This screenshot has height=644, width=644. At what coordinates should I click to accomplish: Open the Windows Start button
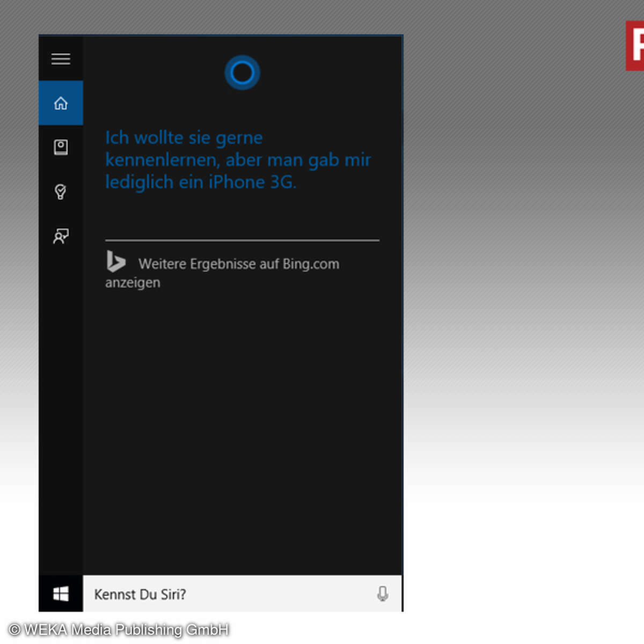tap(61, 594)
